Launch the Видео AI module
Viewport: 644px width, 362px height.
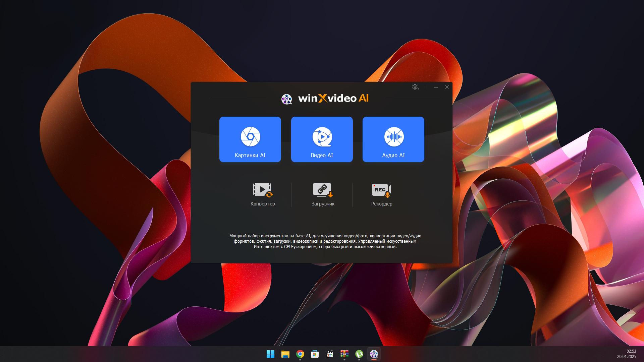pyautogui.click(x=322, y=139)
